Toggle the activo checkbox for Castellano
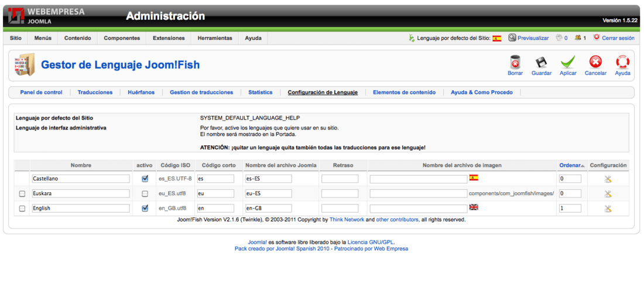The image size is (644, 283). [x=145, y=179]
